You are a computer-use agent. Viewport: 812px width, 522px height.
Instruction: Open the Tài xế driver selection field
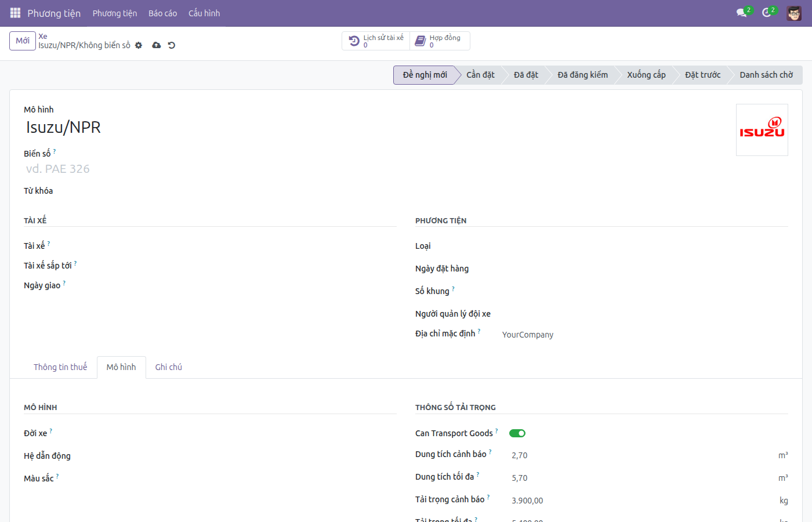click(x=253, y=246)
